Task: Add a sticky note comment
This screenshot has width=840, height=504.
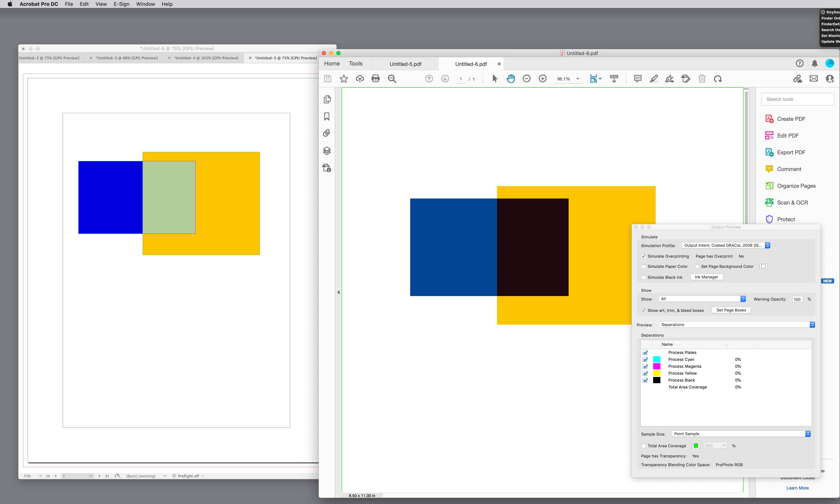Action: coord(637,79)
